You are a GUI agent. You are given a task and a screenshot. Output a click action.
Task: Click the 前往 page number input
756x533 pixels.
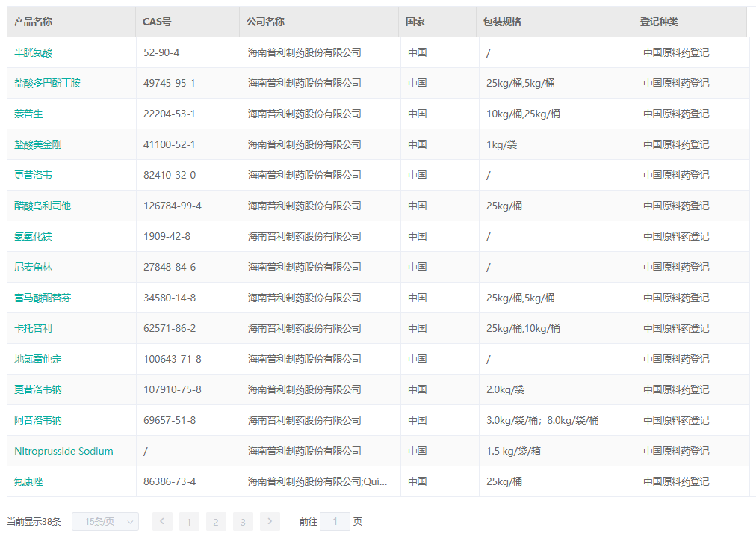click(335, 522)
